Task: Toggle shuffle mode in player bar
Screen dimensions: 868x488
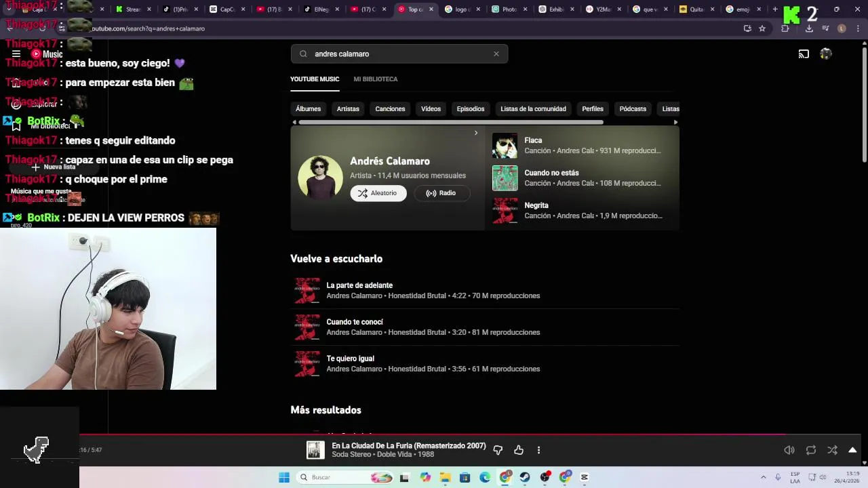Action: [x=832, y=450]
